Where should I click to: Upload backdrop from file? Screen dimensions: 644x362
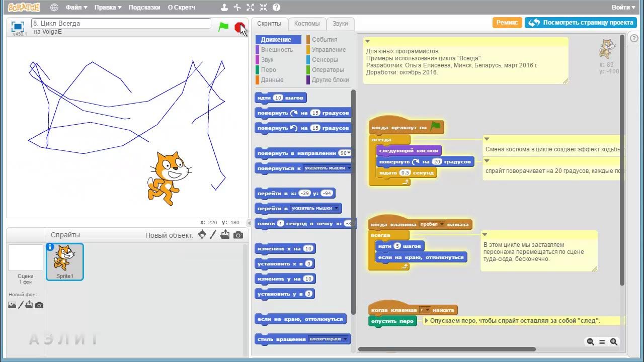[29, 305]
